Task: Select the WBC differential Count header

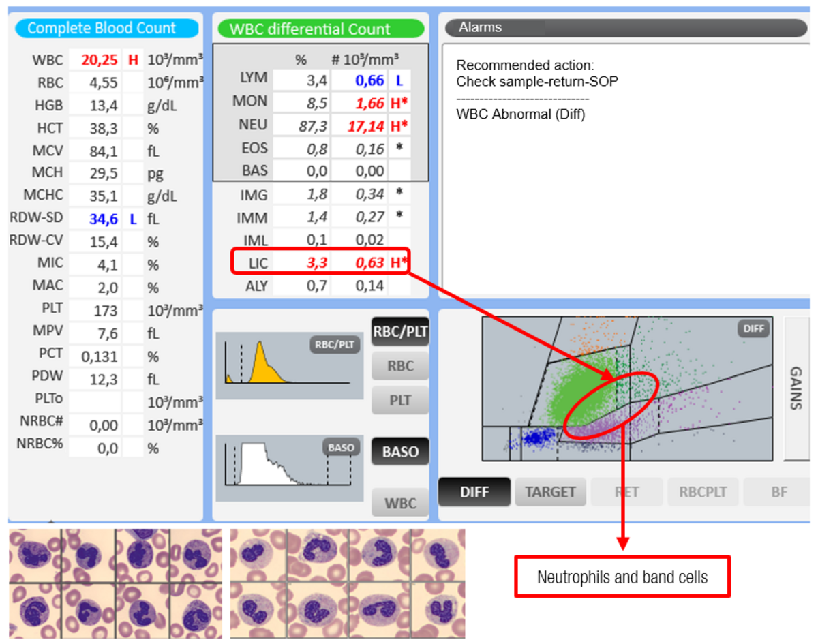Action: pyautogui.click(x=320, y=29)
